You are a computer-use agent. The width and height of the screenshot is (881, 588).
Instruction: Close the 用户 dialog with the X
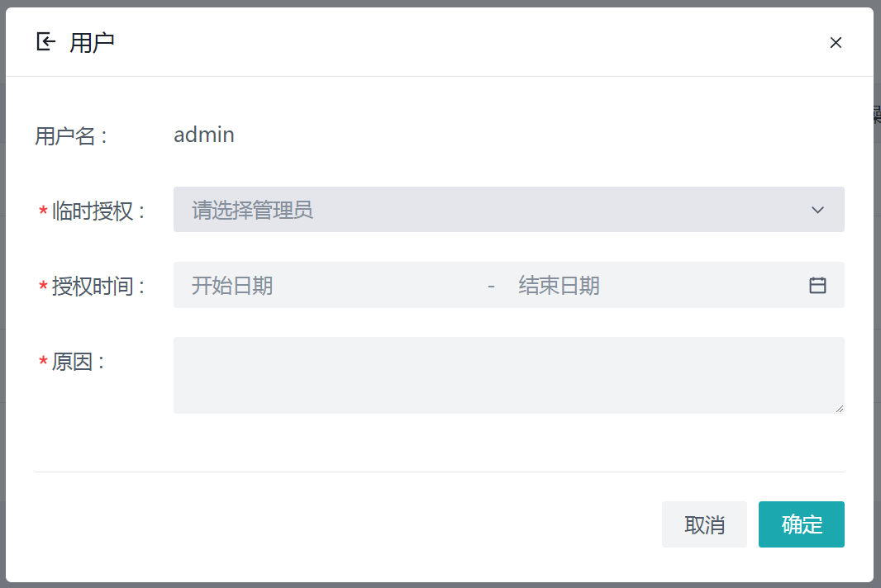pos(836,42)
